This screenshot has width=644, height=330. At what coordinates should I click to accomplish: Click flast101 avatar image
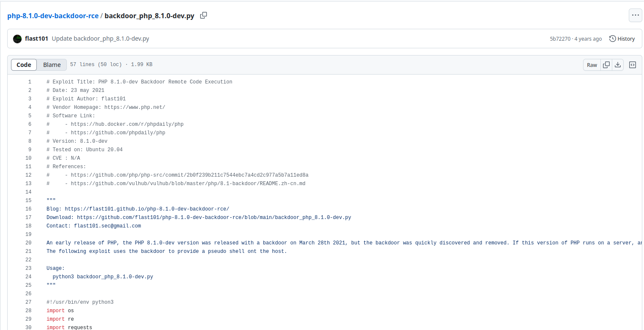pos(17,39)
